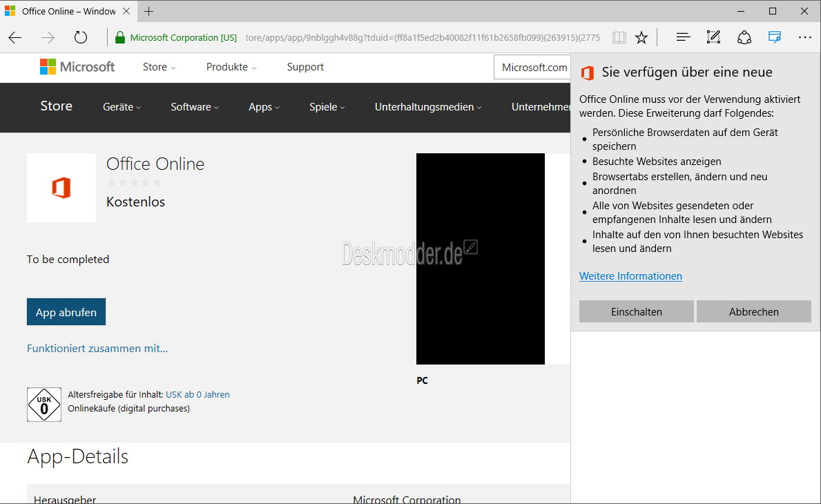Expand the Spiele menu

tap(327, 107)
